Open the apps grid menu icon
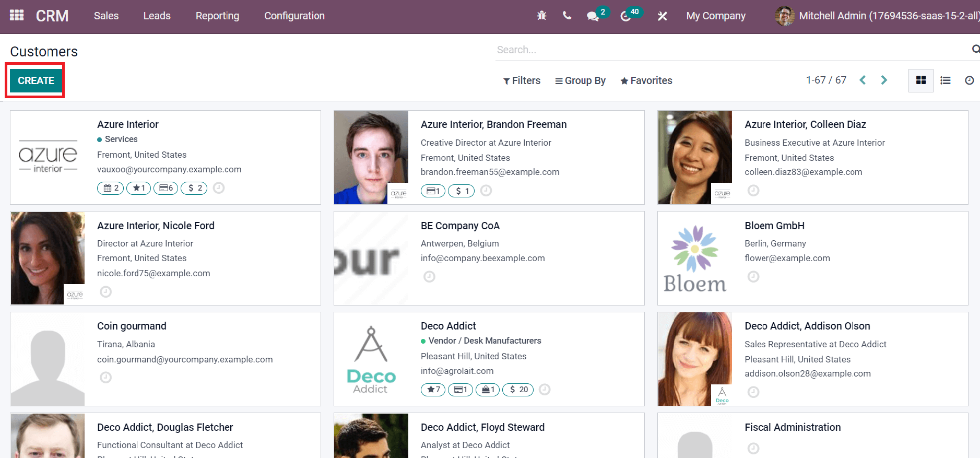The height and width of the screenshot is (458, 980). [17, 16]
